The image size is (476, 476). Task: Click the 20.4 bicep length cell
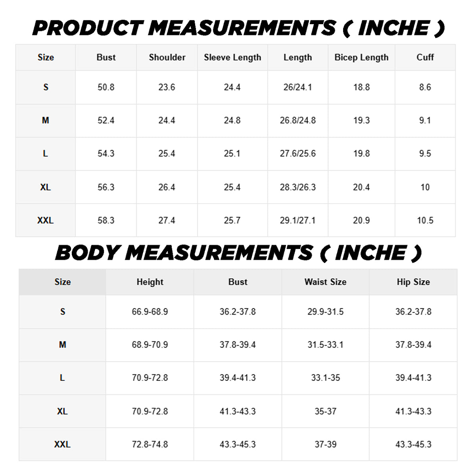pyautogui.click(x=361, y=187)
